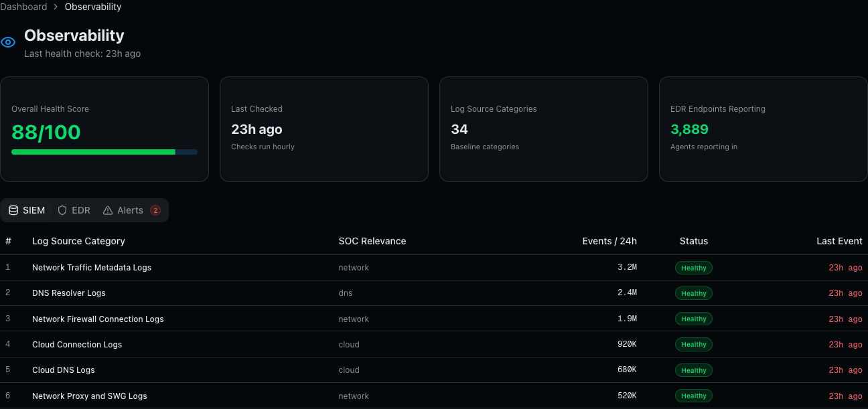The width and height of the screenshot is (868, 409).
Task: Select Cloud Connection Logs row
Action: pos(434,345)
